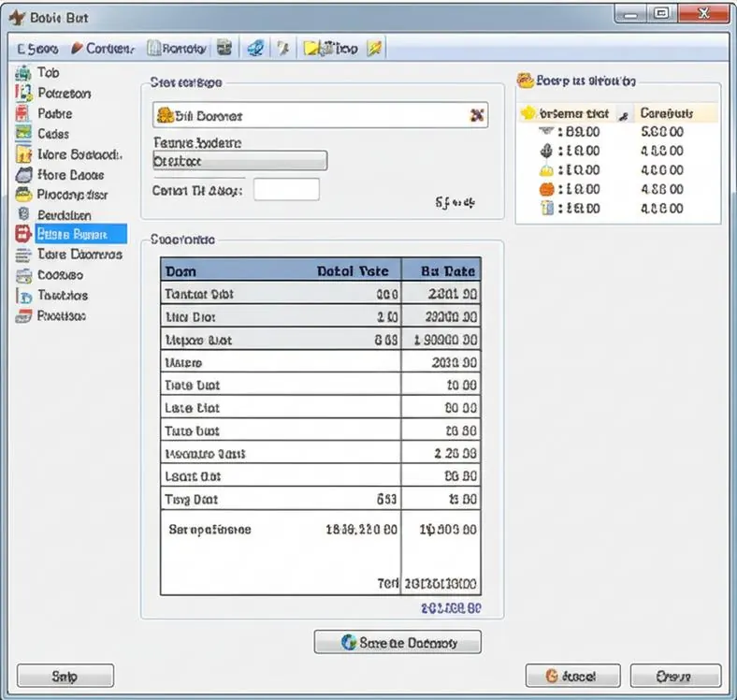Click the Bevdalten sidebar icon

(x=23, y=214)
